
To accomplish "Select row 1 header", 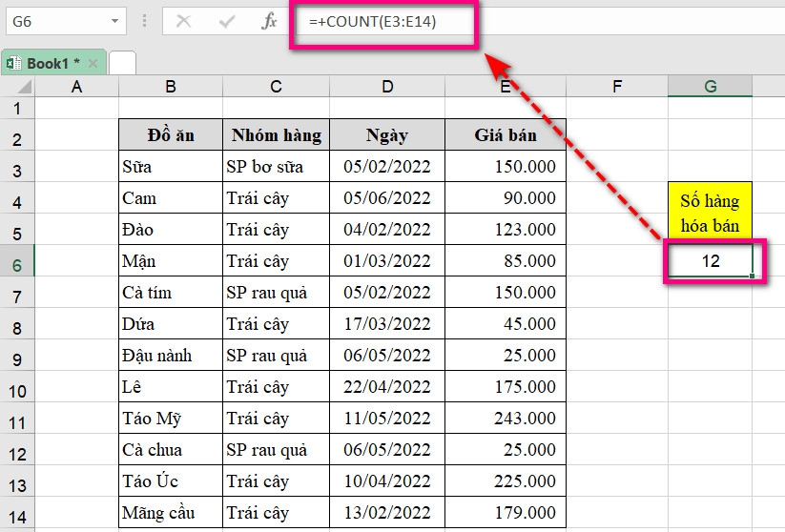I will [17, 108].
